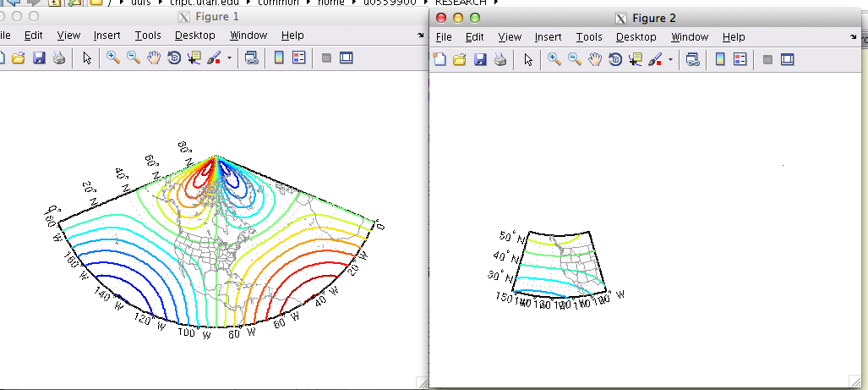The width and height of the screenshot is (868, 390).
Task: Open View menu in Figure 2
Action: [510, 36]
